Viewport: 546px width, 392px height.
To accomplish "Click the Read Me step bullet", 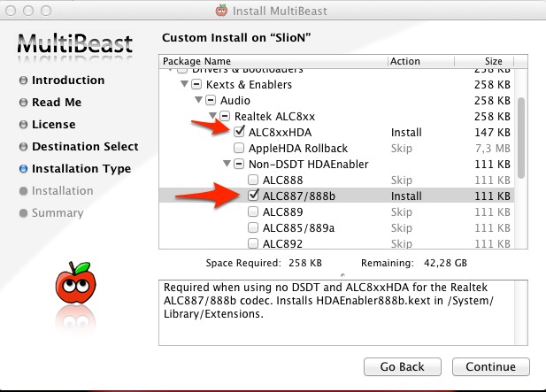I will point(23,103).
